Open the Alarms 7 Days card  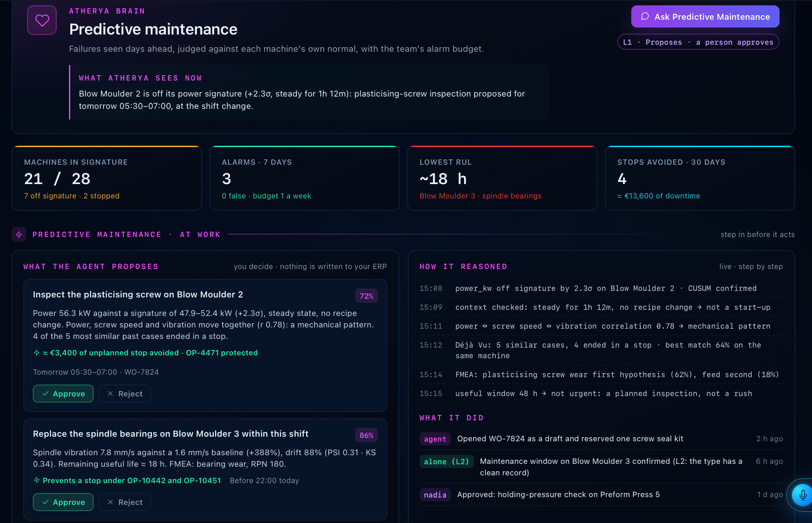click(304, 178)
